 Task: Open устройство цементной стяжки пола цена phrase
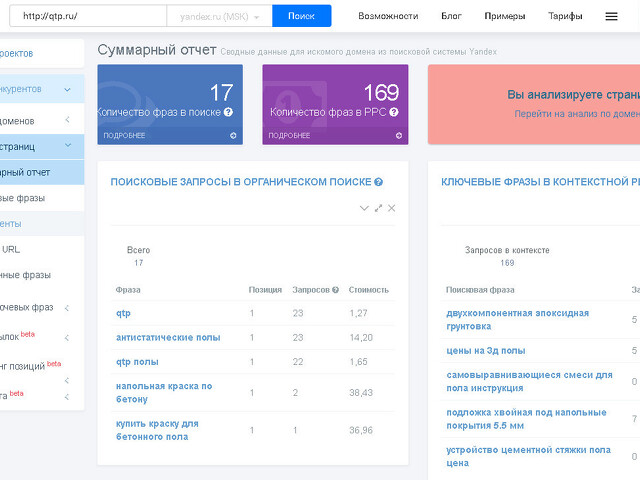(x=529, y=457)
